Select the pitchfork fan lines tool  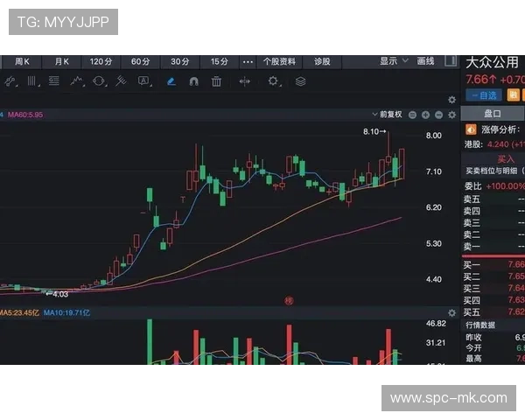tap(121, 81)
